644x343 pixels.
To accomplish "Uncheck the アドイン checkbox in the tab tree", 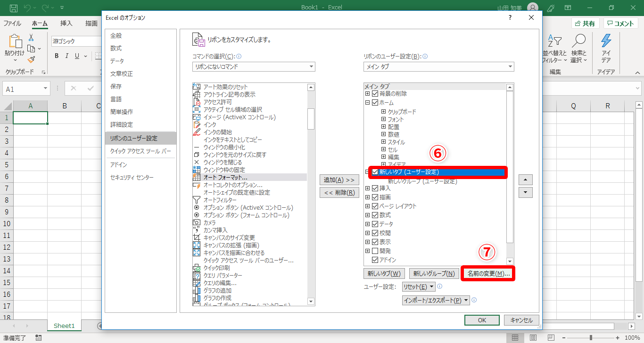I will click(375, 260).
